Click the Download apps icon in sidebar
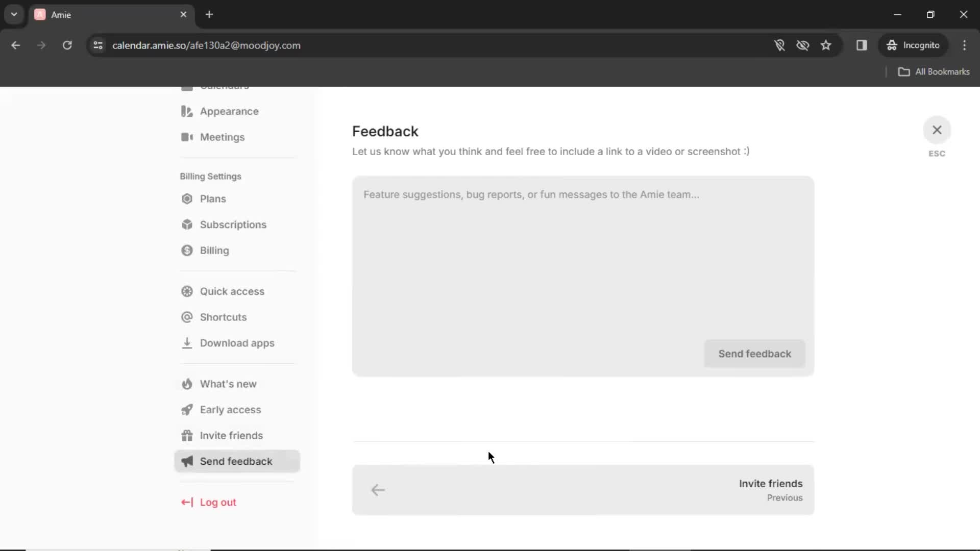980x551 pixels. (186, 342)
